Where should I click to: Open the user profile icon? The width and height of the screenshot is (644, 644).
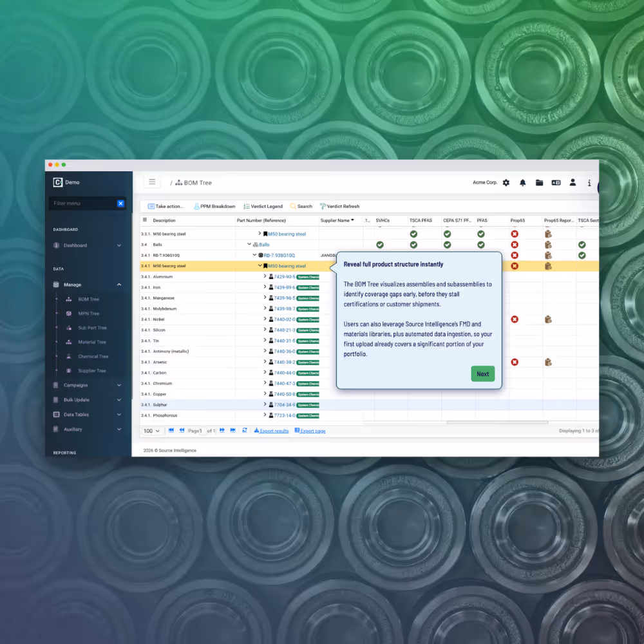(573, 183)
